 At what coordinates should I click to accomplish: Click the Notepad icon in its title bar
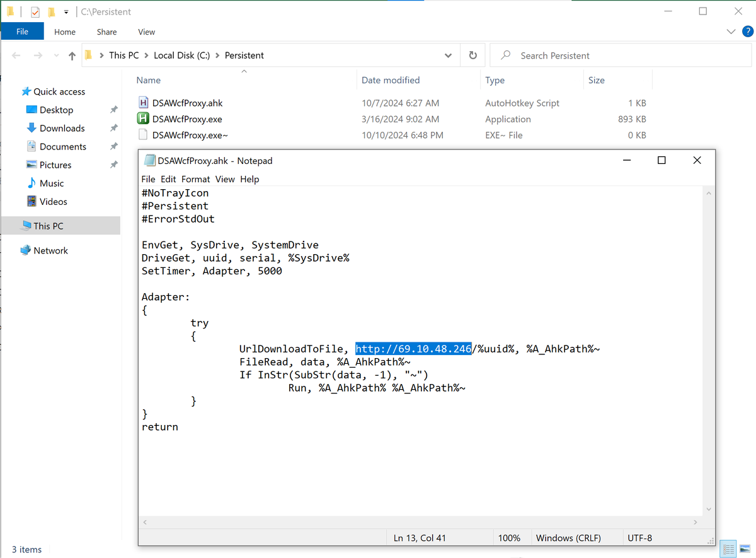(149, 160)
